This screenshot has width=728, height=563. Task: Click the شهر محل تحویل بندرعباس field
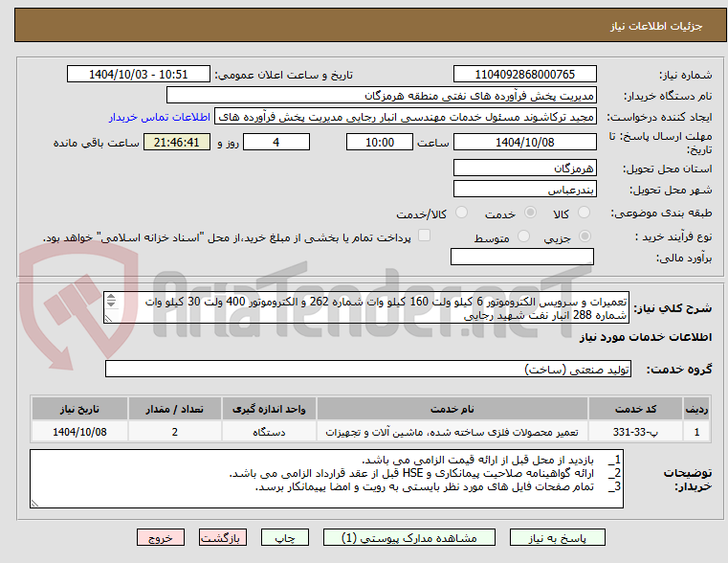[524, 189]
